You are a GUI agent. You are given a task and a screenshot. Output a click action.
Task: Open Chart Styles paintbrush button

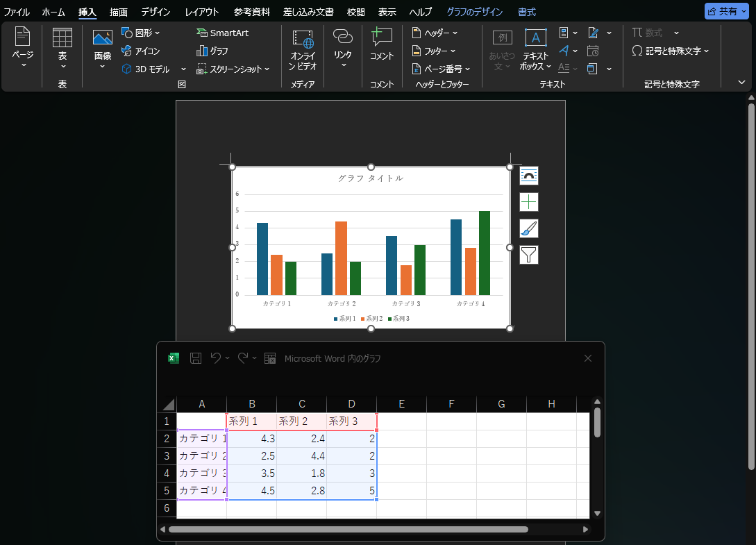tap(529, 228)
